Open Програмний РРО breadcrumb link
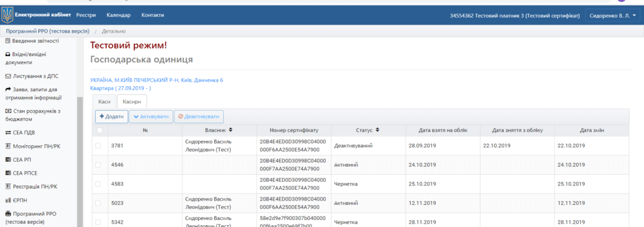The width and height of the screenshot is (644, 227). 48,31
